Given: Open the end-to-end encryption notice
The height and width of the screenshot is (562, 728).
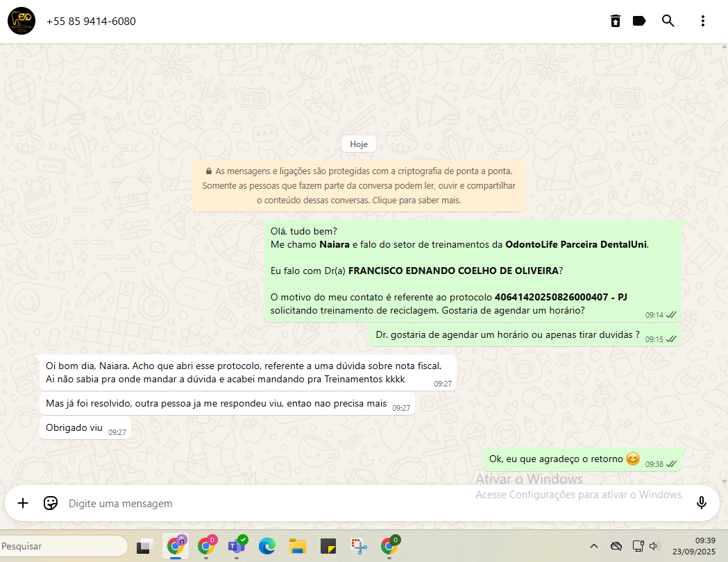Looking at the screenshot, I should point(358,186).
